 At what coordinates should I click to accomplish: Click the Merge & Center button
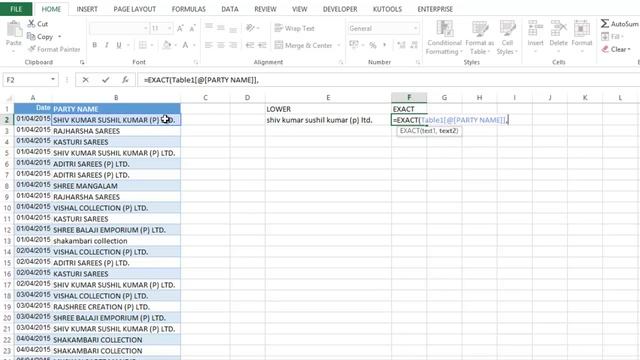pyautogui.click(x=304, y=45)
